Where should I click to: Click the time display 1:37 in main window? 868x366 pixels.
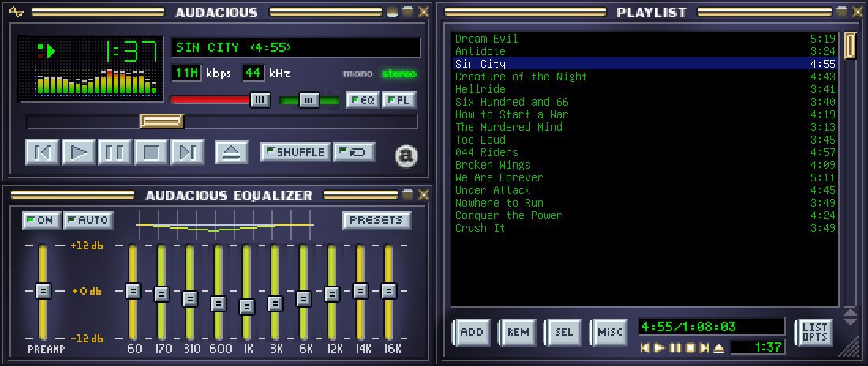(x=132, y=52)
